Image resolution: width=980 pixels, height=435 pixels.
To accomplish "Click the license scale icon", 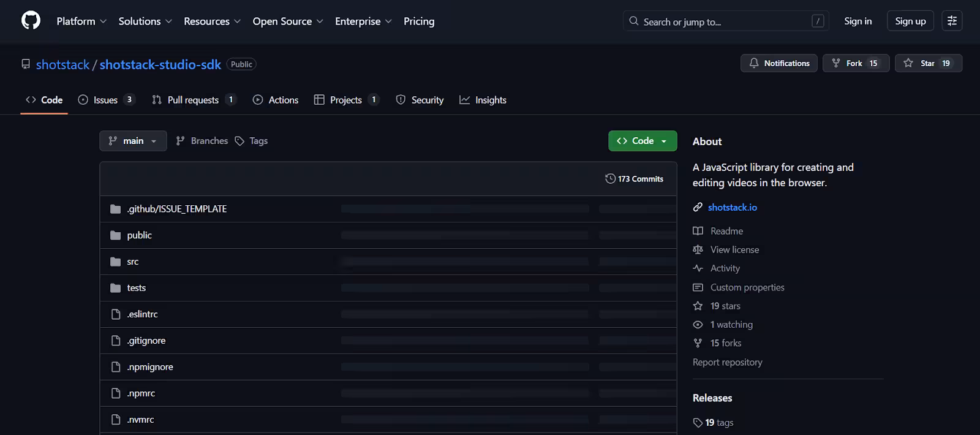I will [x=698, y=249].
